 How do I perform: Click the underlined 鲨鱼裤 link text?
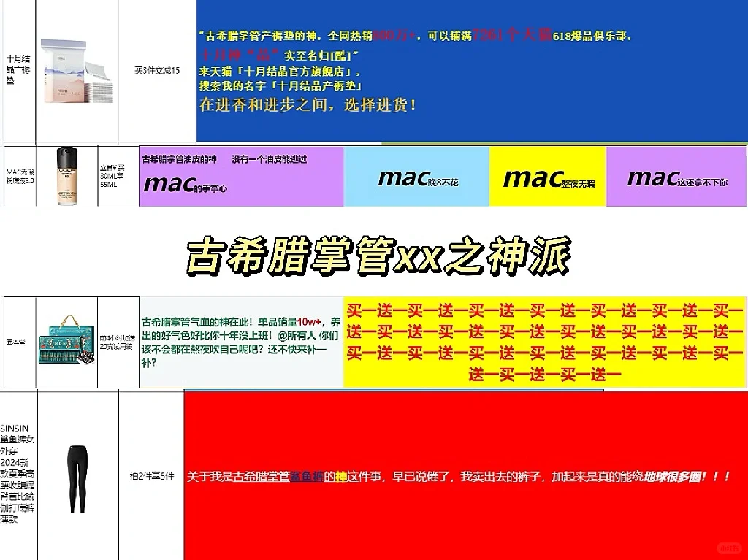point(307,476)
